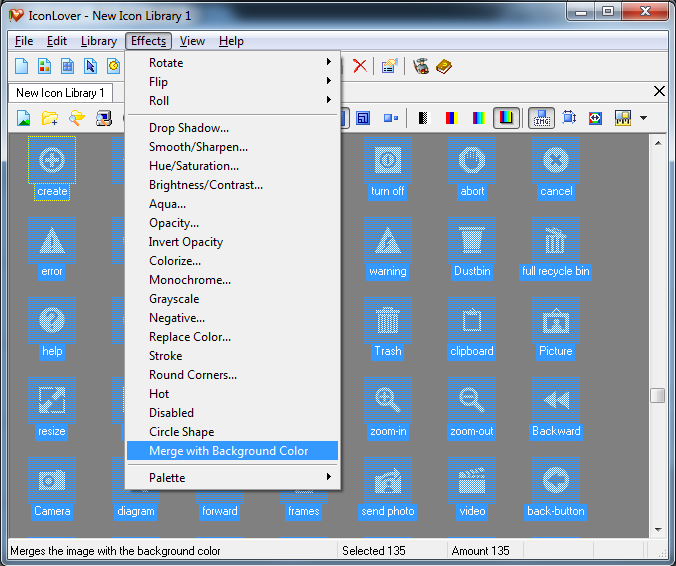Click the new icon with colored squares
Screen dimensions: 676x566
point(44,66)
